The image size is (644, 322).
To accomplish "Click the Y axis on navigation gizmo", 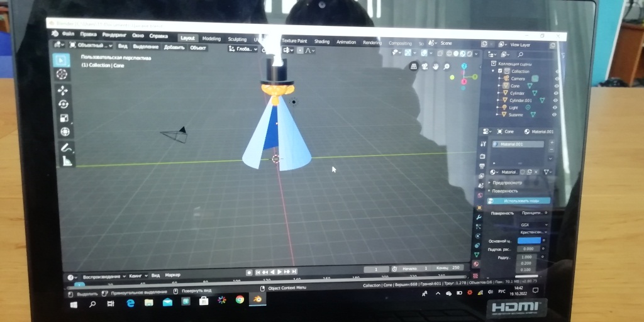I will (x=475, y=77).
